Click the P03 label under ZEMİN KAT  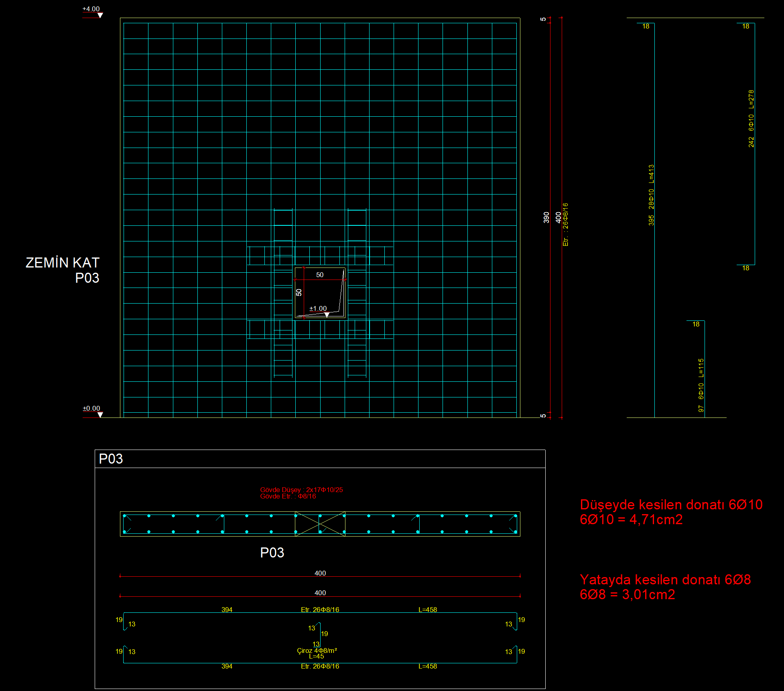tap(87, 278)
